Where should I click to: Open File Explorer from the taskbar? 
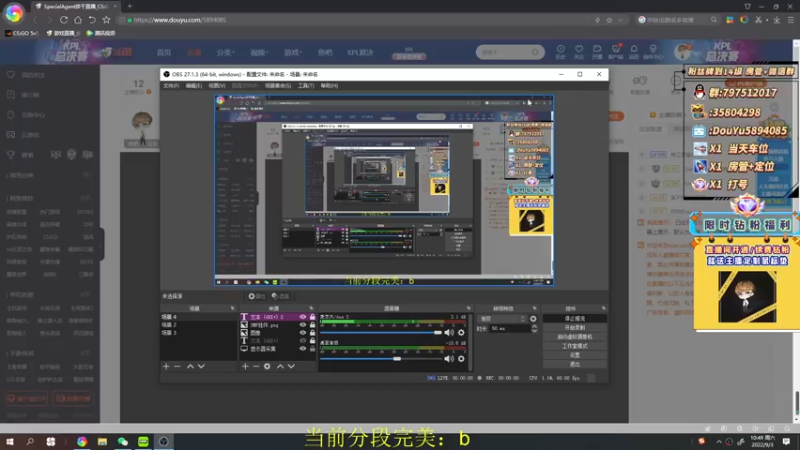coord(102,441)
